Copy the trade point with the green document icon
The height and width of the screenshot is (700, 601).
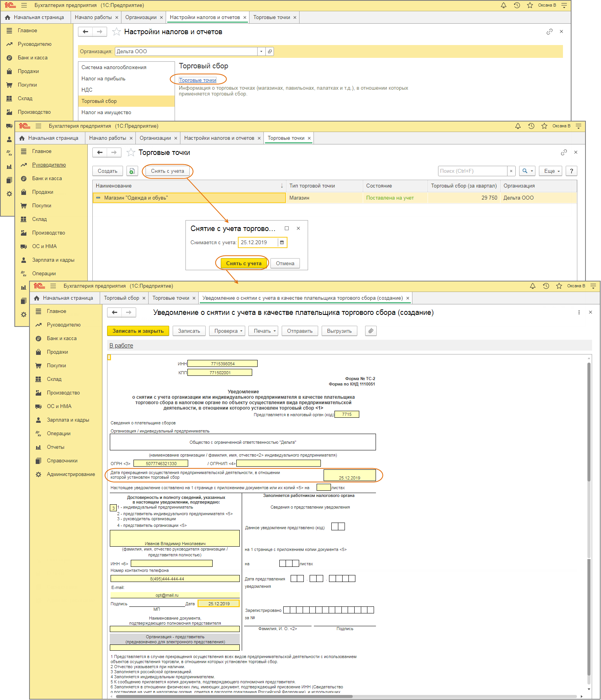pos(132,171)
